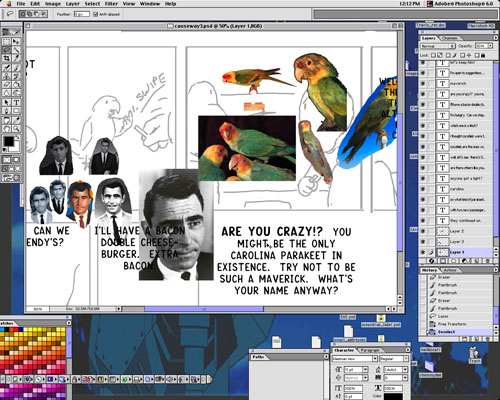Open the leading dropdown in Character

[x=405, y=369]
